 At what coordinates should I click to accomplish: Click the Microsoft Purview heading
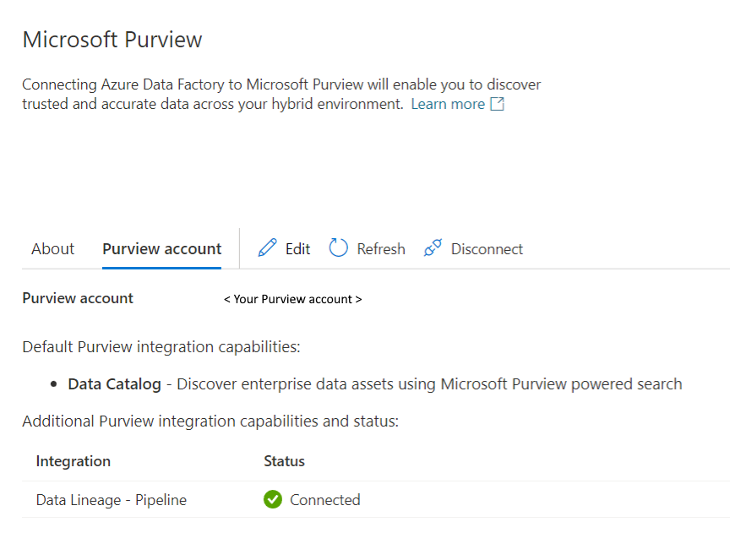pyautogui.click(x=112, y=40)
